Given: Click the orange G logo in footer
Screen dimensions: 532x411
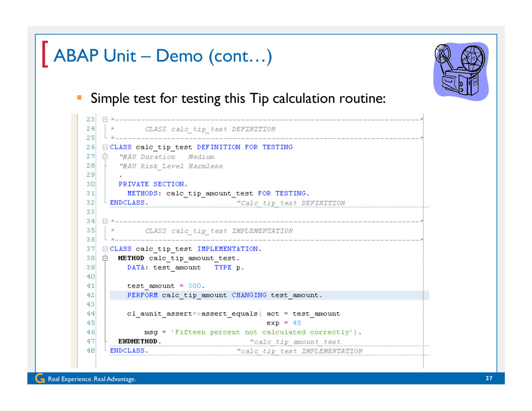Looking at the screenshot, I should coord(39,378).
